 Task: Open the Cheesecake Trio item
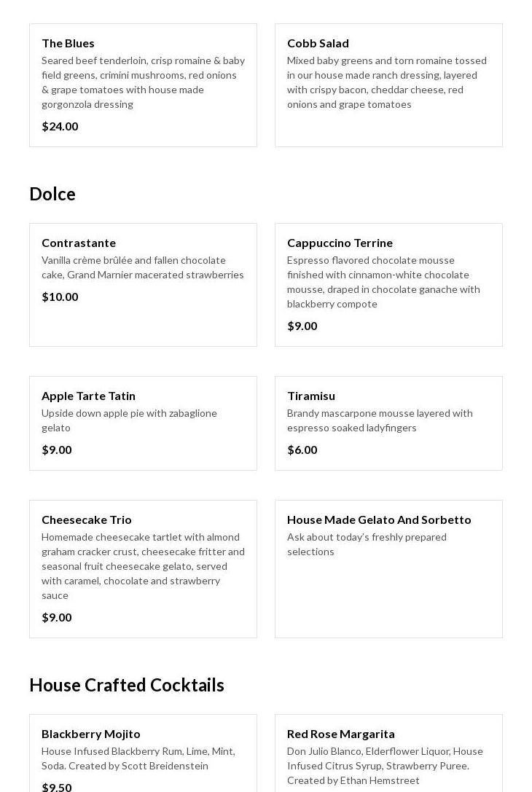coord(87,519)
